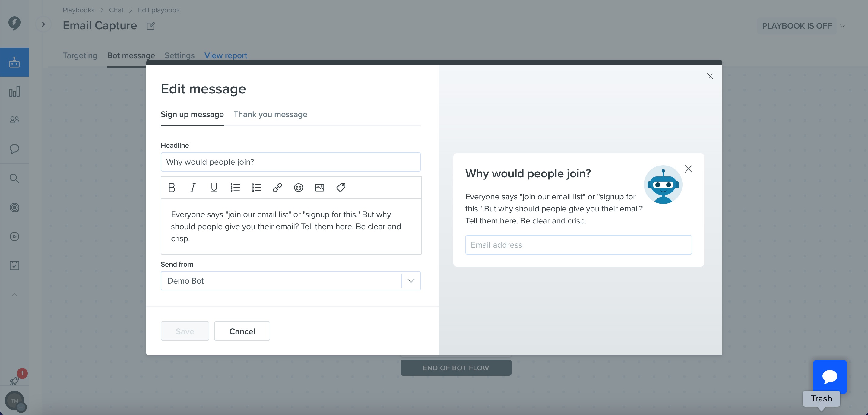Go to the Targeting tab
Viewport: 868px width, 415px height.
(80, 55)
